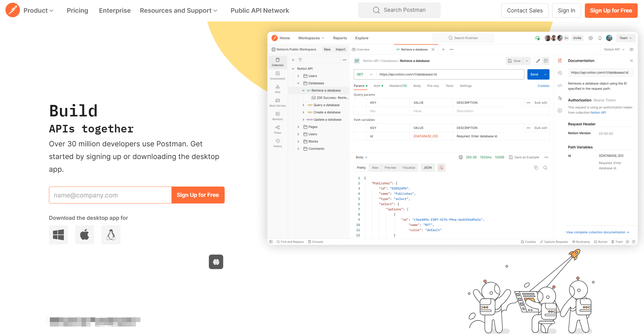The image size is (644, 335).
Task: Click the Invite button in preview
Action: (x=577, y=38)
